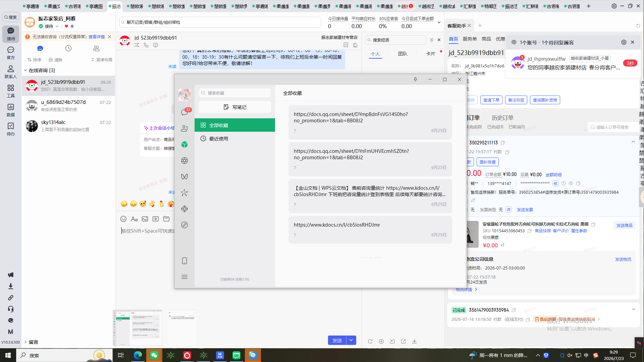Open WeChat chats icon with 32 badge
This screenshot has width=644, height=362.
tap(184, 112)
